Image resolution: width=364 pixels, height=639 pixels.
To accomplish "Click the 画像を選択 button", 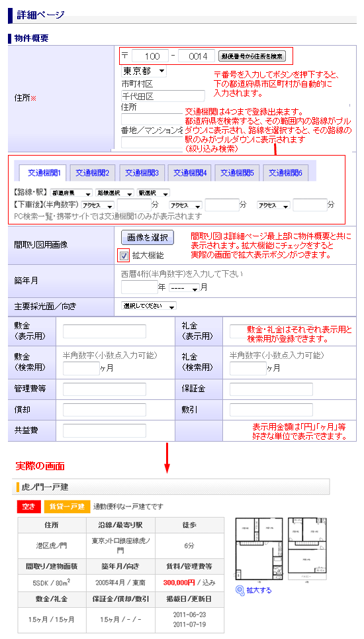I will [148, 238].
